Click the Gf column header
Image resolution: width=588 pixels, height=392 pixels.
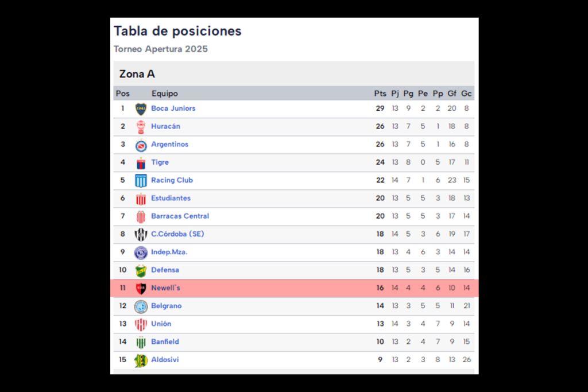pos(452,94)
